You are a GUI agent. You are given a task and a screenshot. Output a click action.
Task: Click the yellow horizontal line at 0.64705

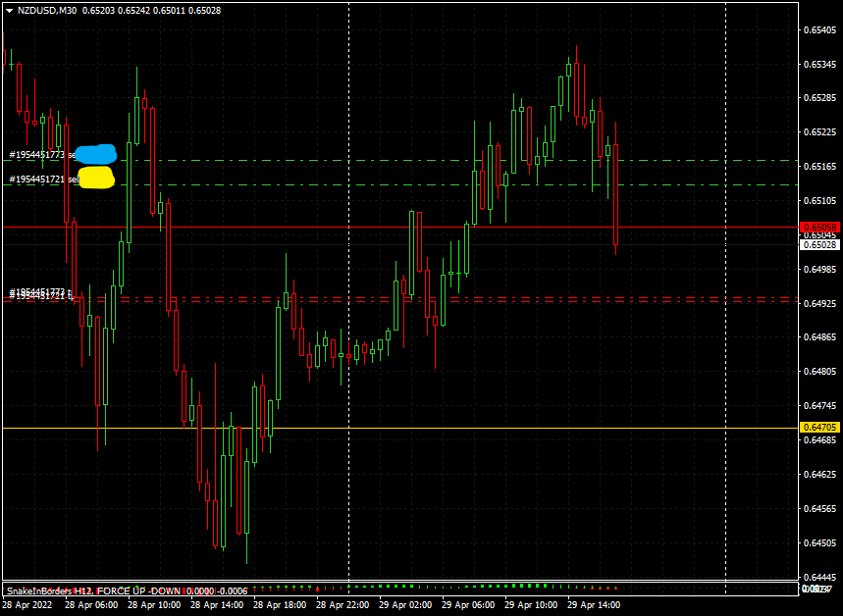pos(400,428)
